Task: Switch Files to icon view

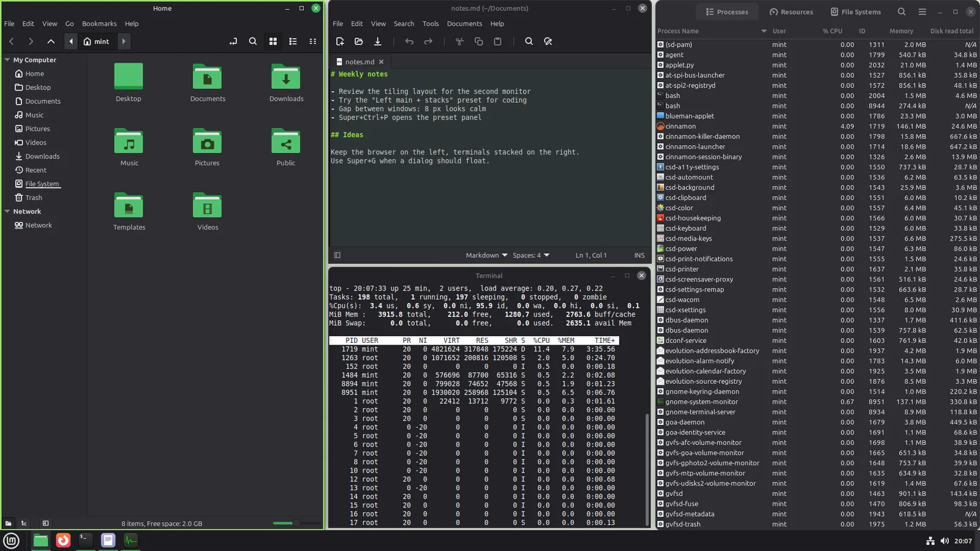Action: tap(273, 42)
